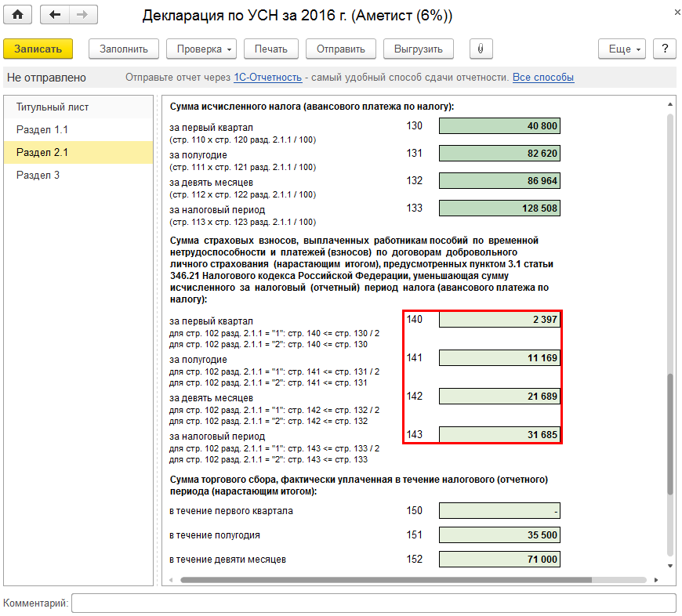Image resolution: width=682 pixels, height=616 pixels.
Task: Close the declaration form with the X
Action: pyautogui.click(x=677, y=13)
